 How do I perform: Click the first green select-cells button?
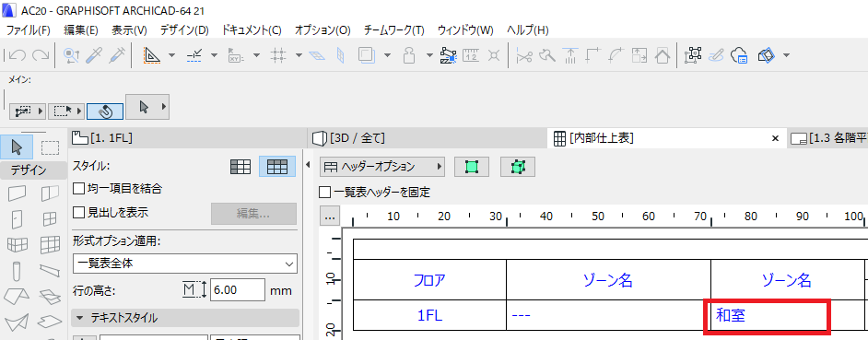pyautogui.click(x=471, y=166)
